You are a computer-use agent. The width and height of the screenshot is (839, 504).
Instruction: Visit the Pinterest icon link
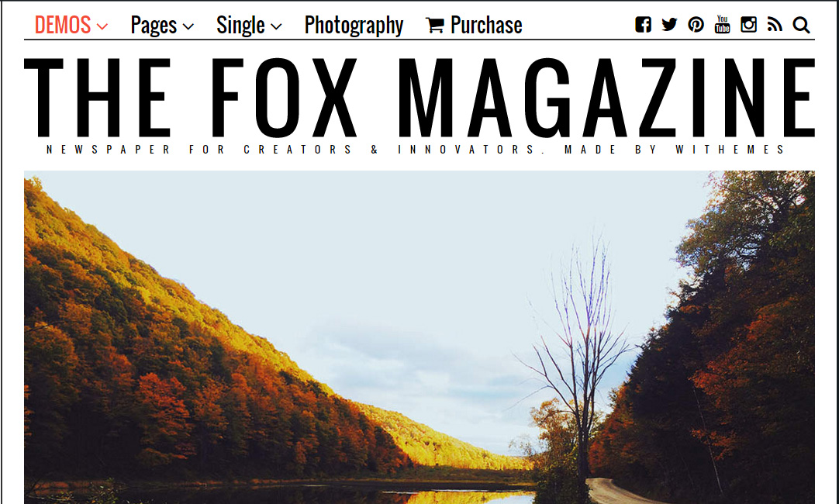(x=696, y=25)
